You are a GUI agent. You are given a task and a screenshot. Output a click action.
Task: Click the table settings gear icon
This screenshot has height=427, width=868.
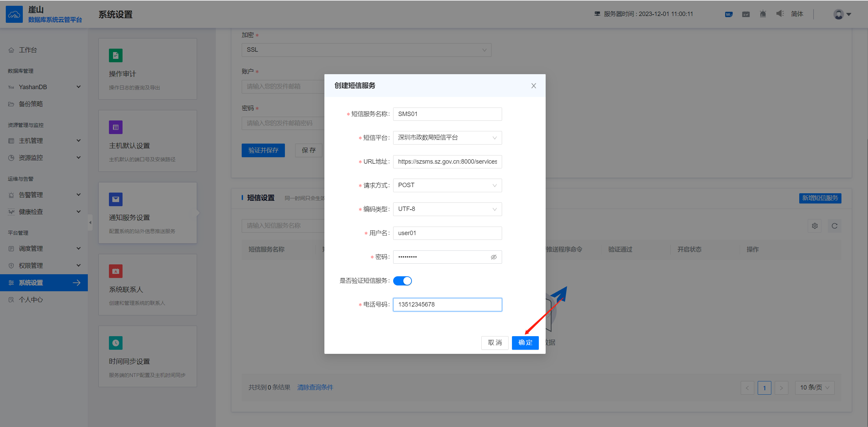pos(815,226)
